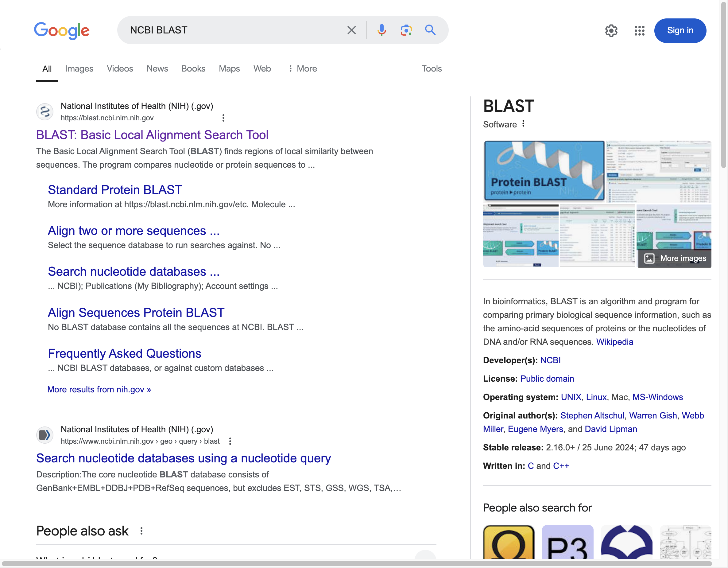Open the Standard Protein BLAST link
This screenshot has width=728, height=568.
[115, 190]
